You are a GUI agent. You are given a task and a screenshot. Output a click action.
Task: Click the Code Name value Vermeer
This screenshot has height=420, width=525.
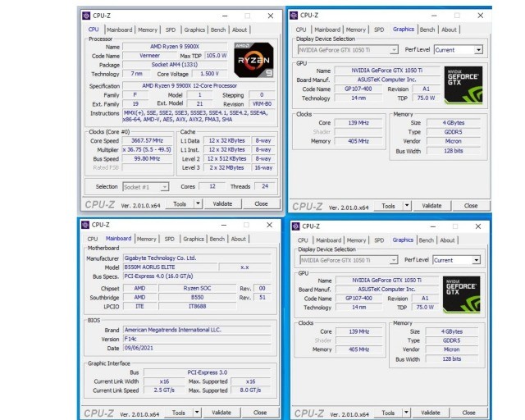(149, 56)
